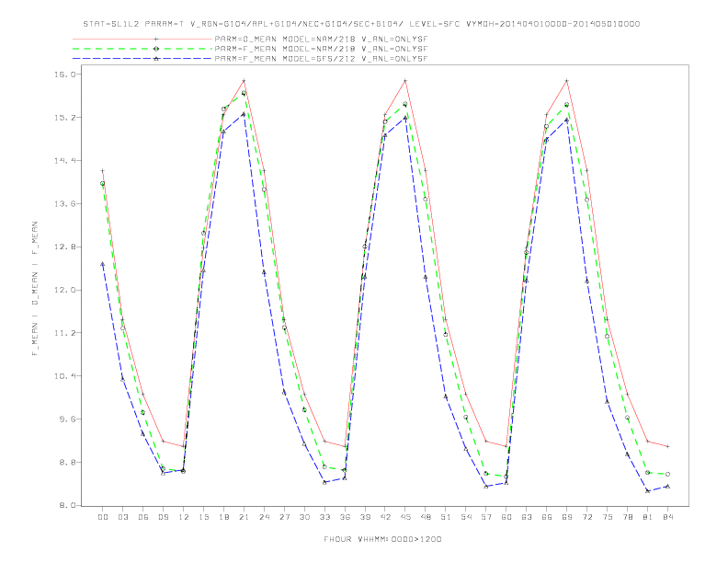The height and width of the screenshot is (563, 728).
Task: Click x-axis tick label 30
Action: [x=304, y=517]
